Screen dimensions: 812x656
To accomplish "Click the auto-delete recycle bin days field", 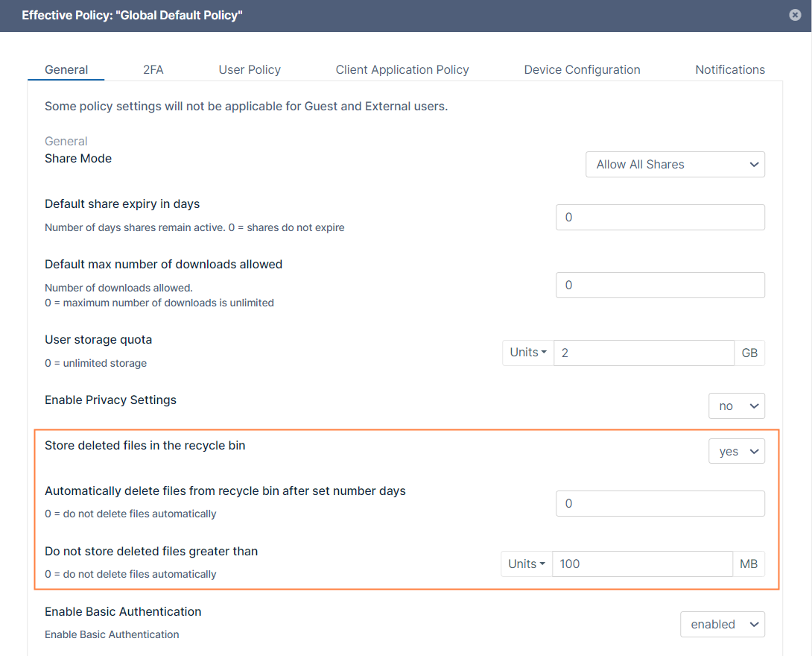I will pos(660,504).
